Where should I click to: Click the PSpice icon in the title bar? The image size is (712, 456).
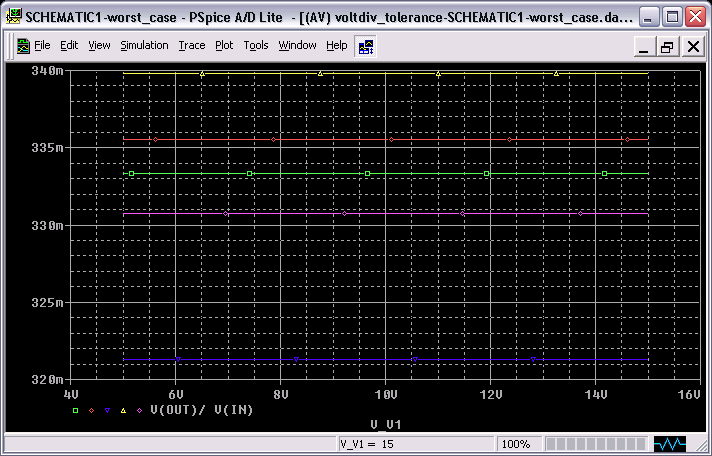(13, 17)
